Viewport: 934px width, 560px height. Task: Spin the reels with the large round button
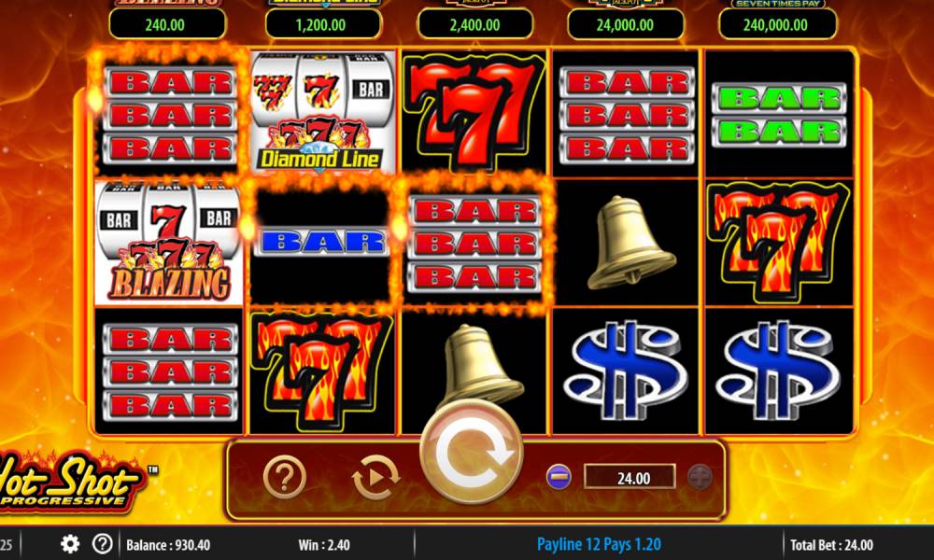[471, 454]
